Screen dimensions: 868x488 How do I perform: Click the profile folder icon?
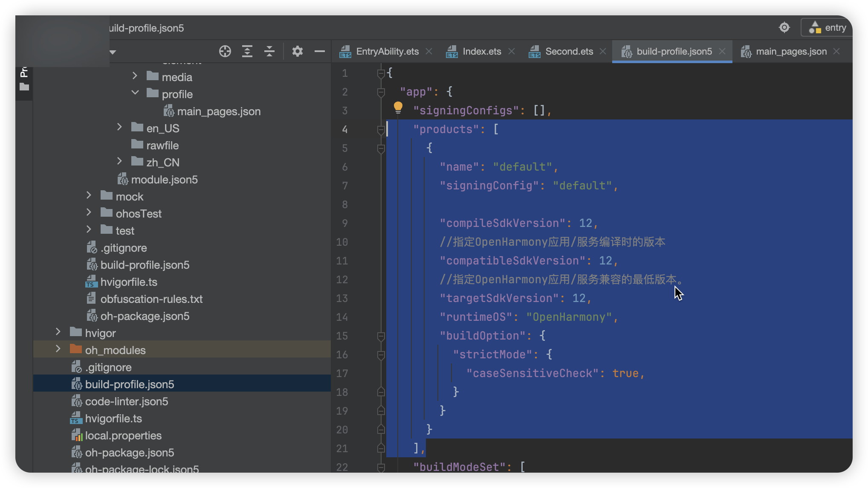[x=153, y=93]
